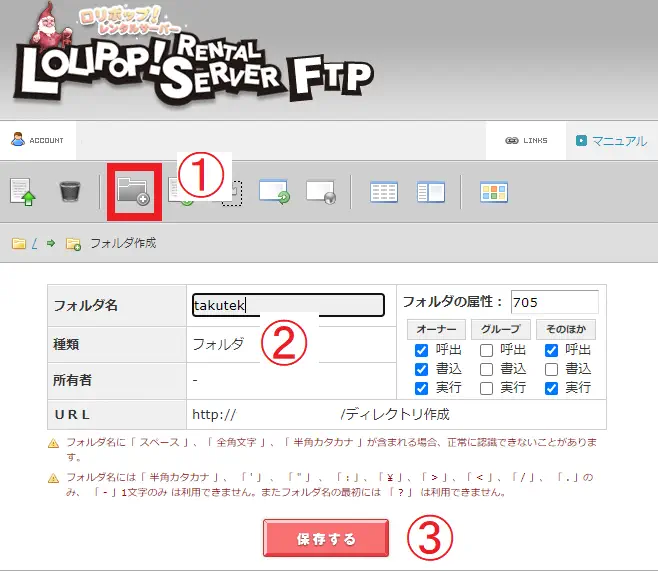Viewport: 658px width, 571px height.
Task: Switch to the detailed list view icon
Action: tap(383, 191)
